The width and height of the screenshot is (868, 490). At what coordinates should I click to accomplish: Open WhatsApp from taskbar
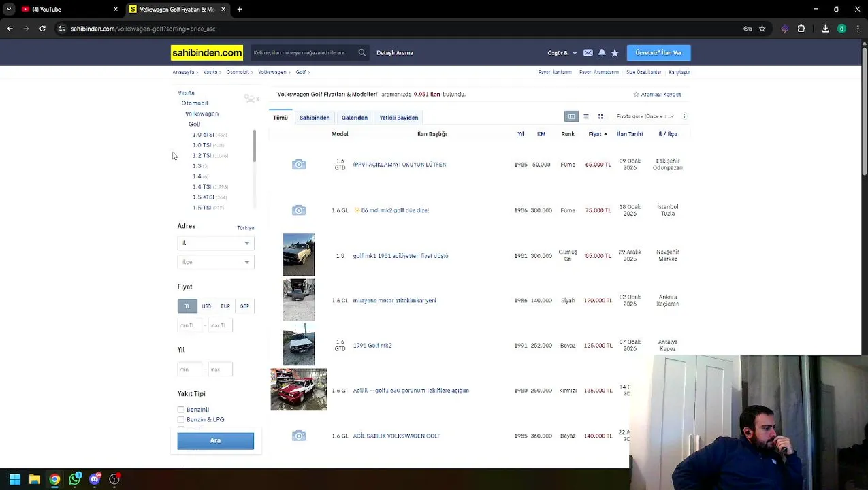[75, 479]
